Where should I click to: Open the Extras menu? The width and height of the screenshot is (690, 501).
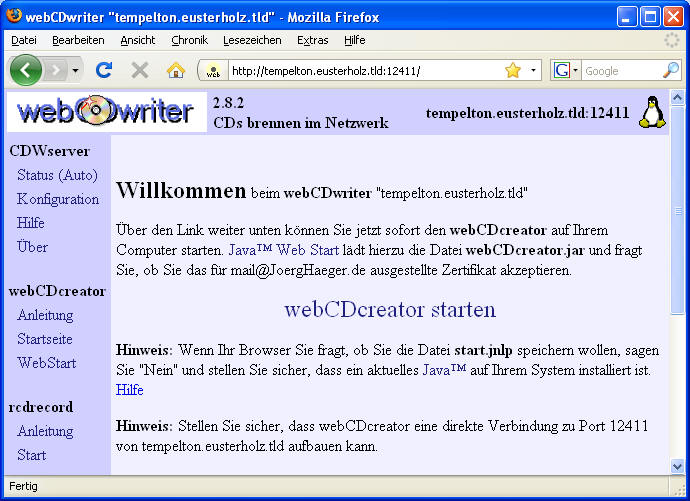pos(312,40)
